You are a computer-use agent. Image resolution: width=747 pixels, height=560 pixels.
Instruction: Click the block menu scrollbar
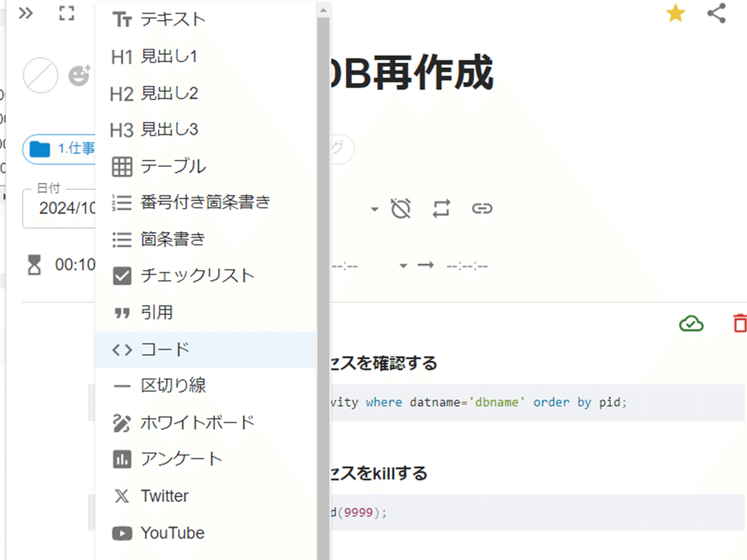point(323,280)
